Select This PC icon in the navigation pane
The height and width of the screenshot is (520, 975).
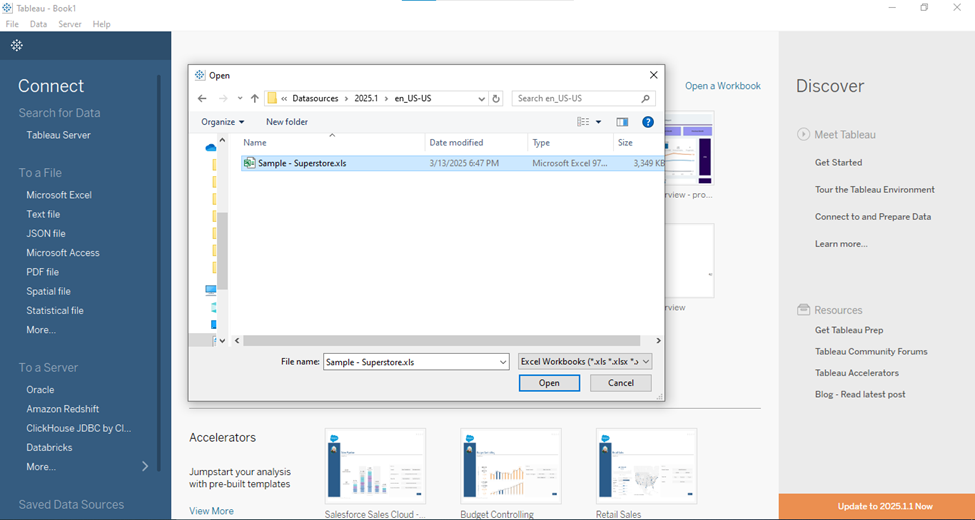coord(211,290)
